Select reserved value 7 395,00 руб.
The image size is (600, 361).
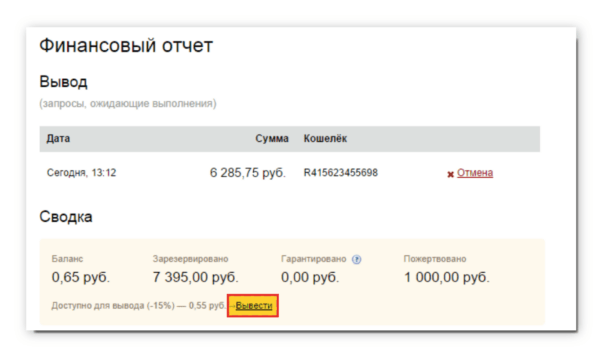click(x=196, y=277)
